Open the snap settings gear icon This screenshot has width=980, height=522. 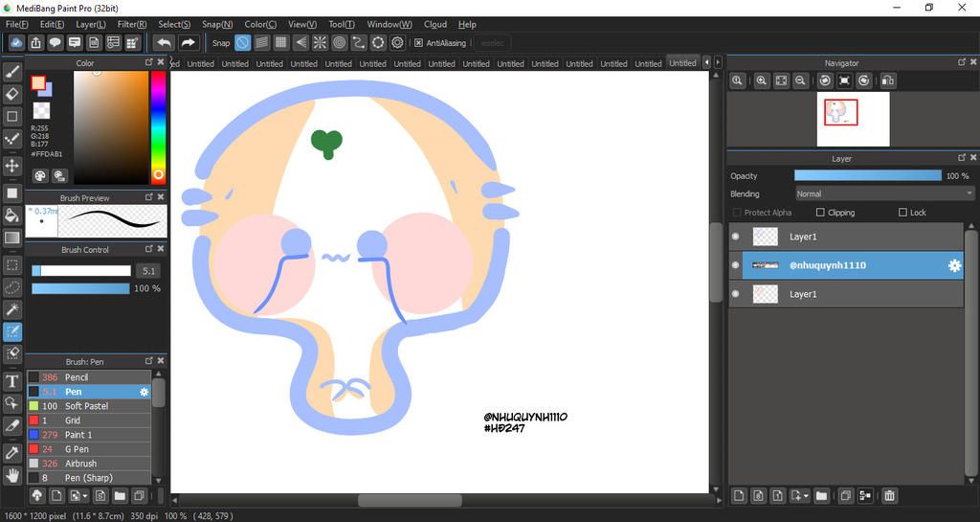pos(397,42)
